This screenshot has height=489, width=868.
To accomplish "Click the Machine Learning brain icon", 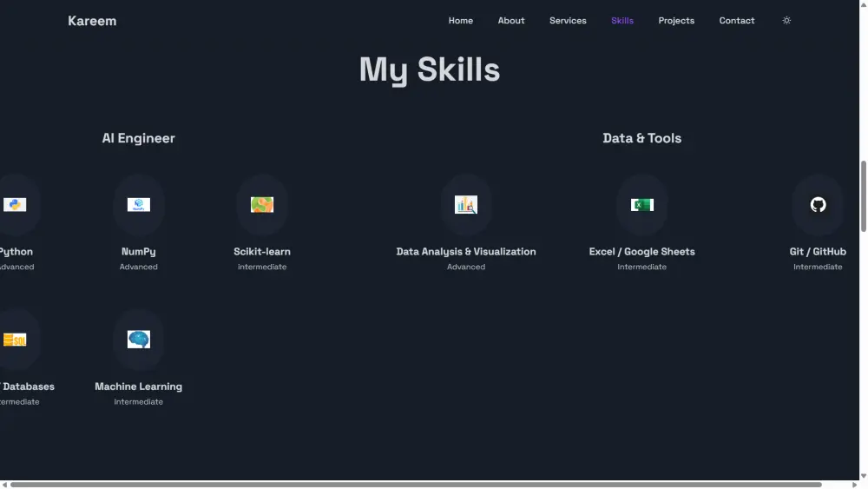I will coord(138,340).
